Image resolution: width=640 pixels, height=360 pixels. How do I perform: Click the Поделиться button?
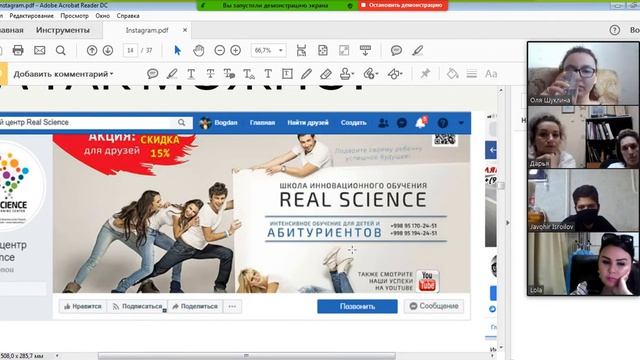(x=195, y=306)
